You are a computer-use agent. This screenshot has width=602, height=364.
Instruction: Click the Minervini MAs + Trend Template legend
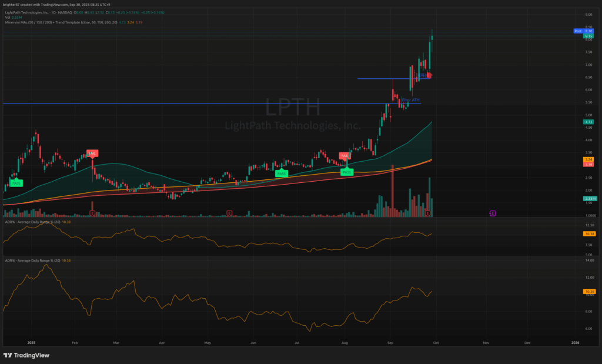[73, 23]
